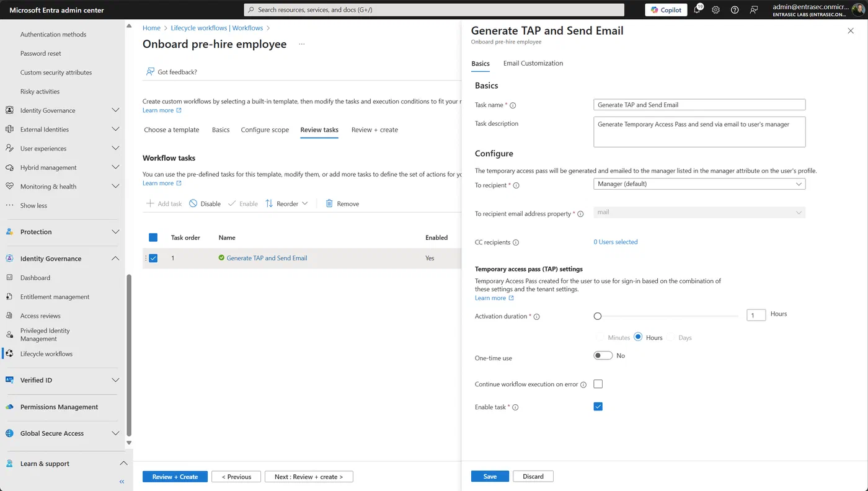
Task: Uncheck the Generate TAP task row checkbox
Action: click(x=153, y=259)
